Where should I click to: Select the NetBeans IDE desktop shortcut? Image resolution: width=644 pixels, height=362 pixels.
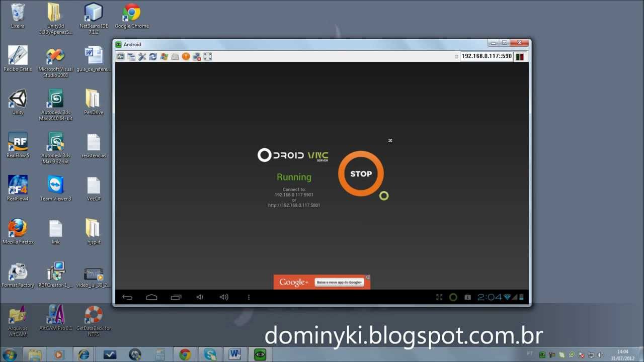click(x=94, y=19)
